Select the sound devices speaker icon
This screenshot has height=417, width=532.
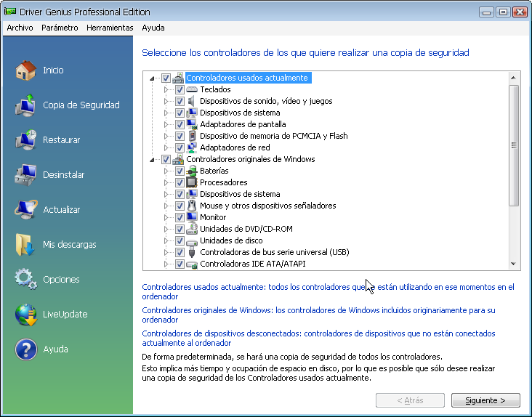coord(192,101)
